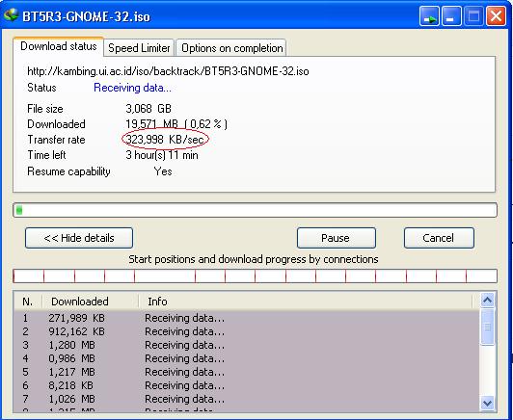
Task: Click the Resume capability value Yes
Action: (x=163, y=171)
